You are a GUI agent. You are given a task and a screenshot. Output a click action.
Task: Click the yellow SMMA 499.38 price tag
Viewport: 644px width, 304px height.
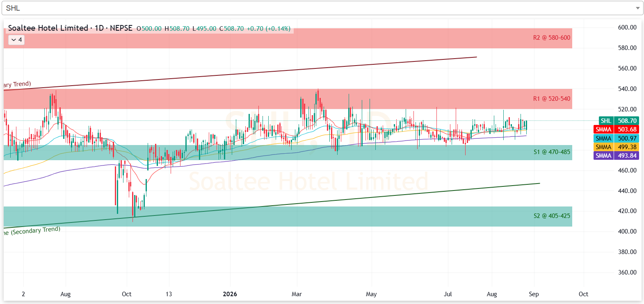pos(616,147)
